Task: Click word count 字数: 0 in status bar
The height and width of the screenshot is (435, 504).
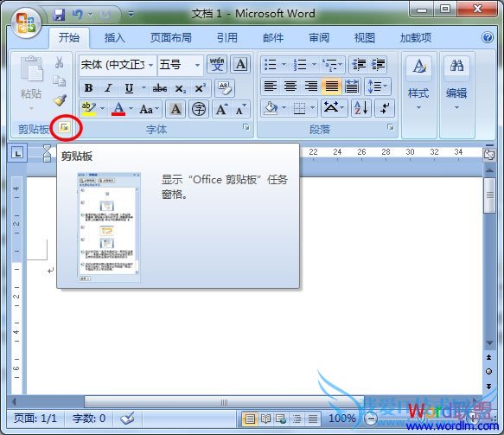Action: click(89, 419)
